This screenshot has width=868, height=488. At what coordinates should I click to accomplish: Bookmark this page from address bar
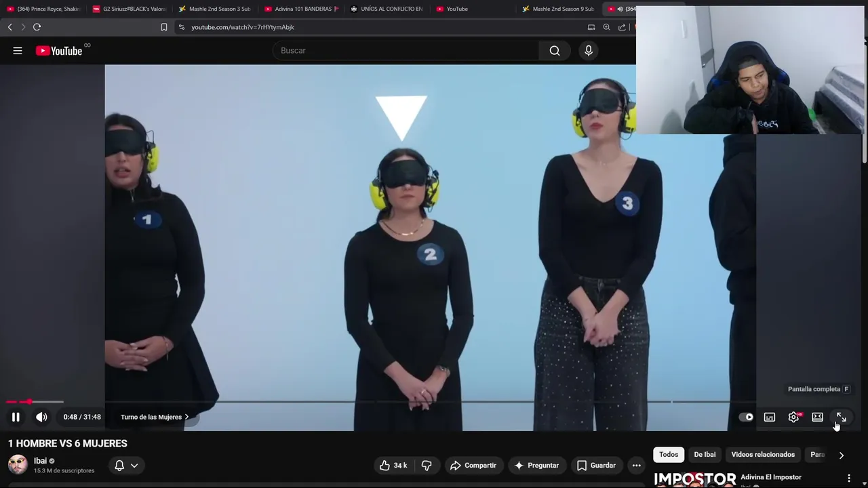pyautogui.click(x=164, y=27)
